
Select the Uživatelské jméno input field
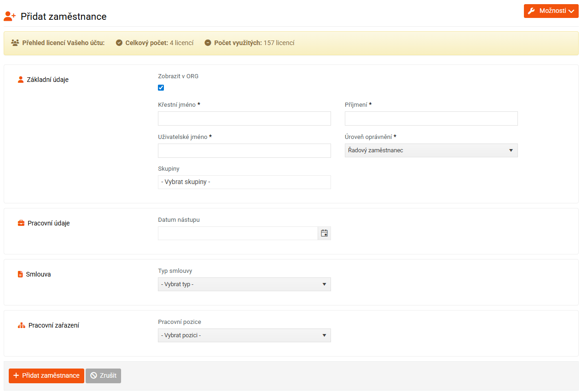[x=244, y=150]
